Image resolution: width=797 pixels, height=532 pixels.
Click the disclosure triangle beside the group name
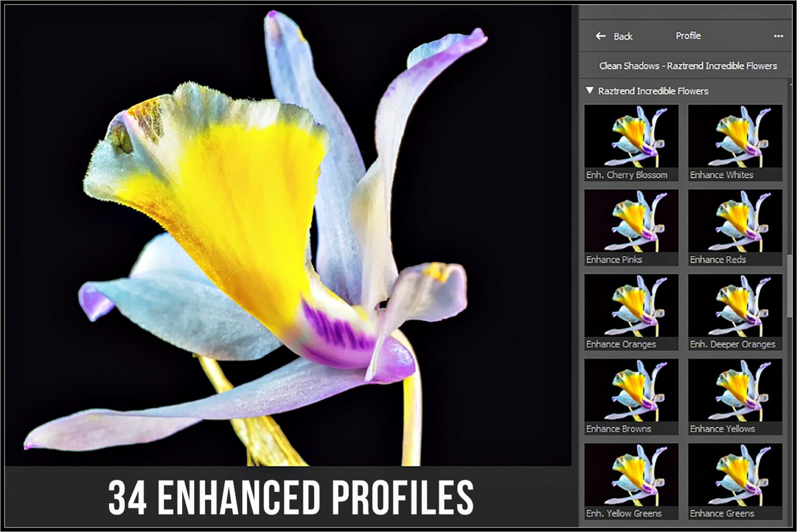[590, 91]
